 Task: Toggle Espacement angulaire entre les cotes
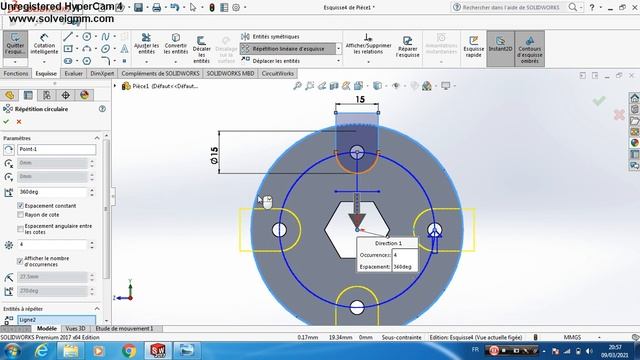point(20,229)
